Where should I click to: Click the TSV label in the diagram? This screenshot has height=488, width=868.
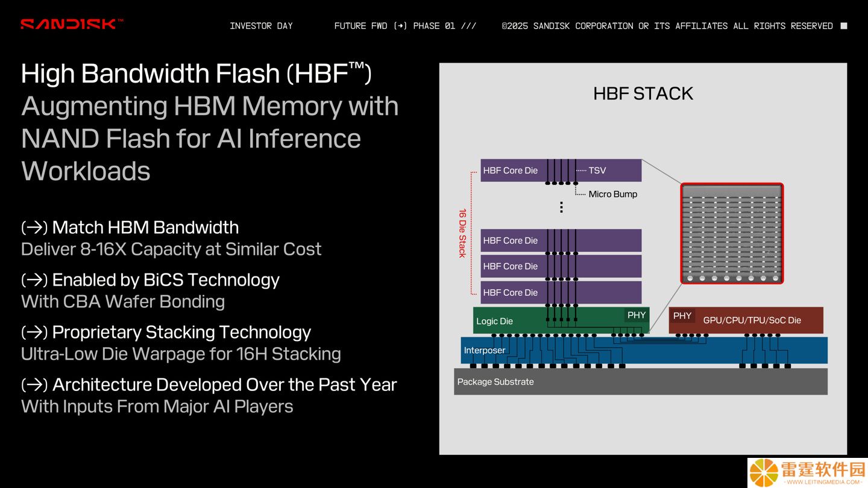click(x=597, y=170)
